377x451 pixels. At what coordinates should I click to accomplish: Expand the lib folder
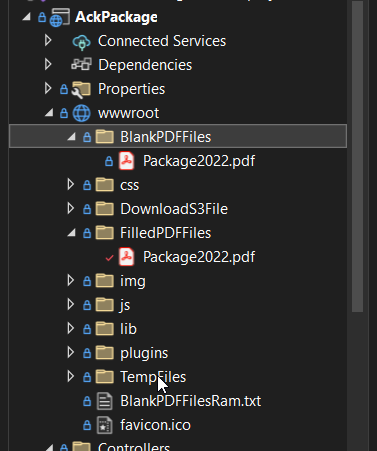pos(70,328)
